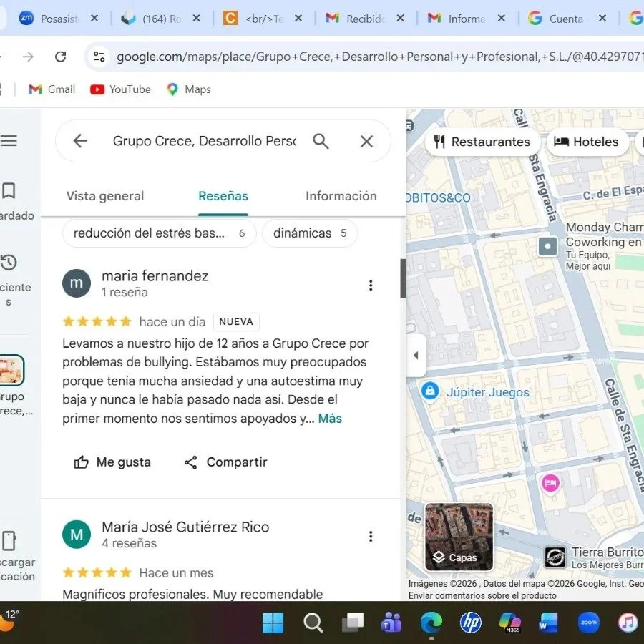Open the Google Maps hamburger menu
Image resolution: width=644 pixels, height=644 pixels.
[9, 141]
